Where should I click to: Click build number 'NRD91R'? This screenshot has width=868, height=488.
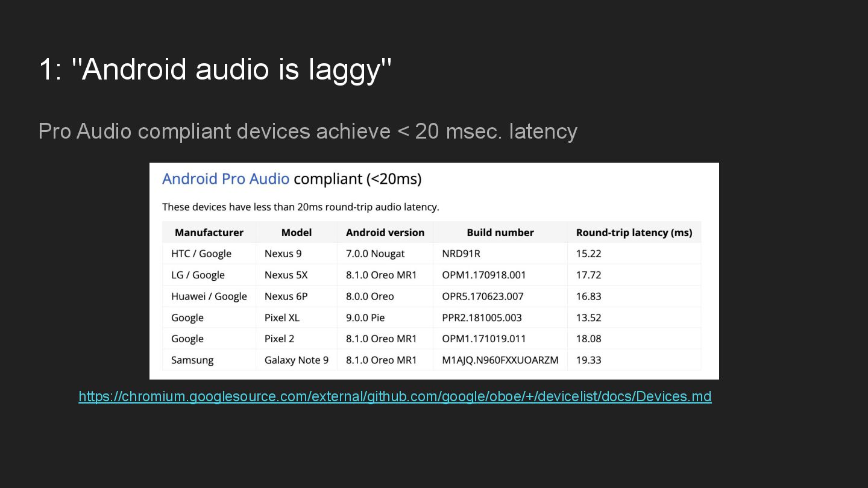click(461, 254)
